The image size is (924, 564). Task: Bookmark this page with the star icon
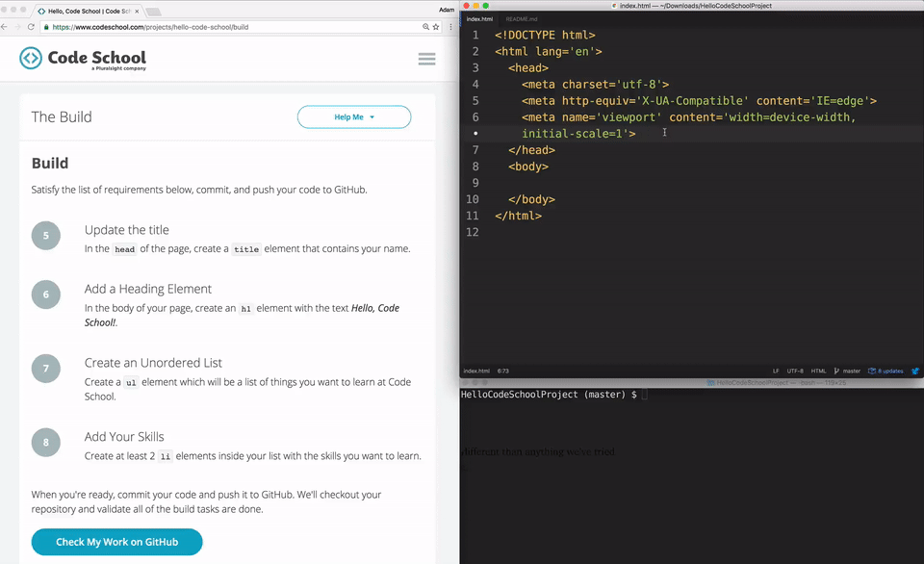pos(436,27)
